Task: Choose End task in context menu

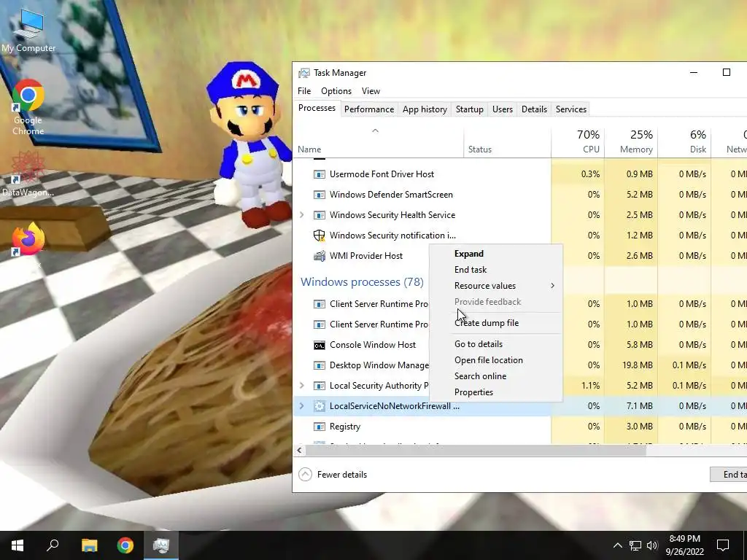Action: point(496,270)
